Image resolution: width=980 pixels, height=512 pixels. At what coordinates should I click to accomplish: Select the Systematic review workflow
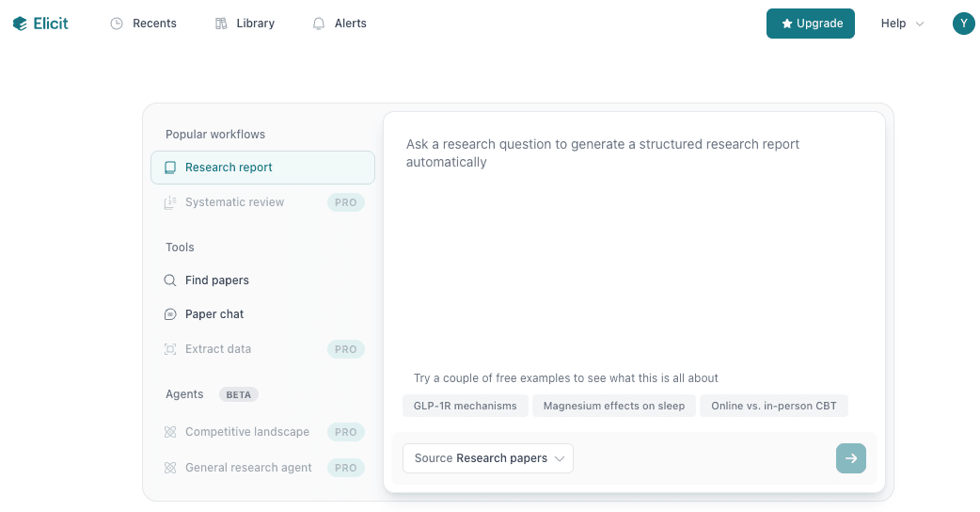click(x=262, y=202)
